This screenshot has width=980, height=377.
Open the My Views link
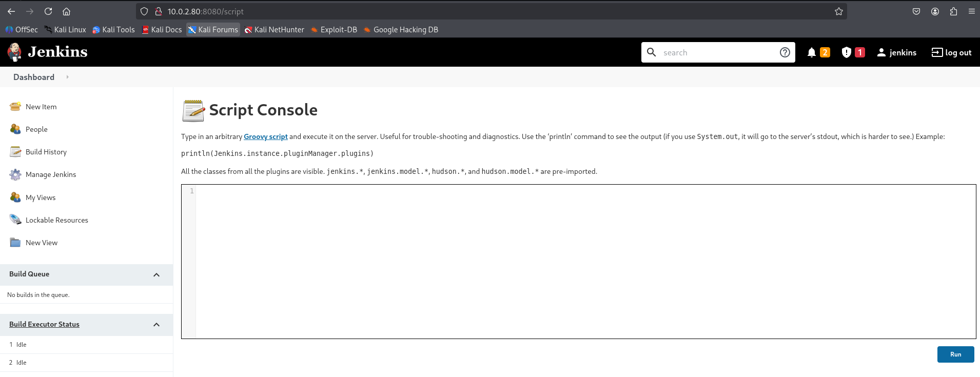coord(41,197)
